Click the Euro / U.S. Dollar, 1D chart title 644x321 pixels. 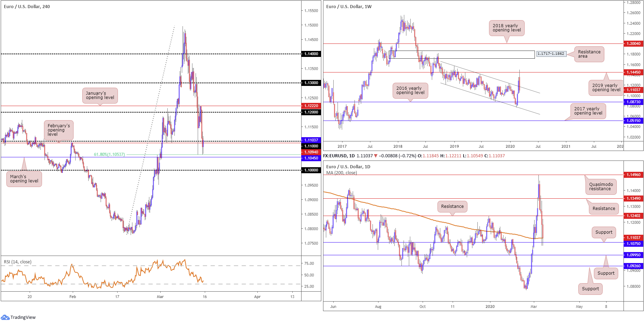[348, 167]
